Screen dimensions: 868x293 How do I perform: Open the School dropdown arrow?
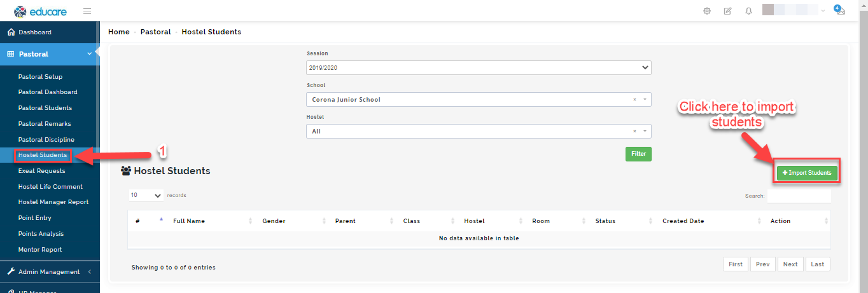click(645, 100)
